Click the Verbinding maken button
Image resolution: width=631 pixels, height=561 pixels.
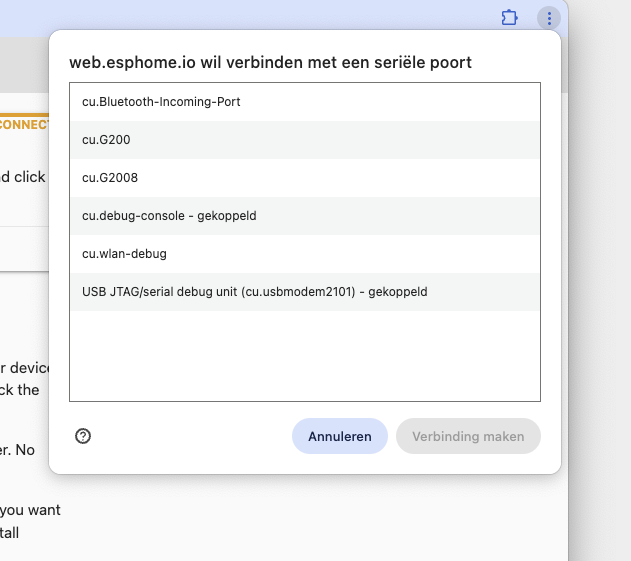tap(468, 436)
